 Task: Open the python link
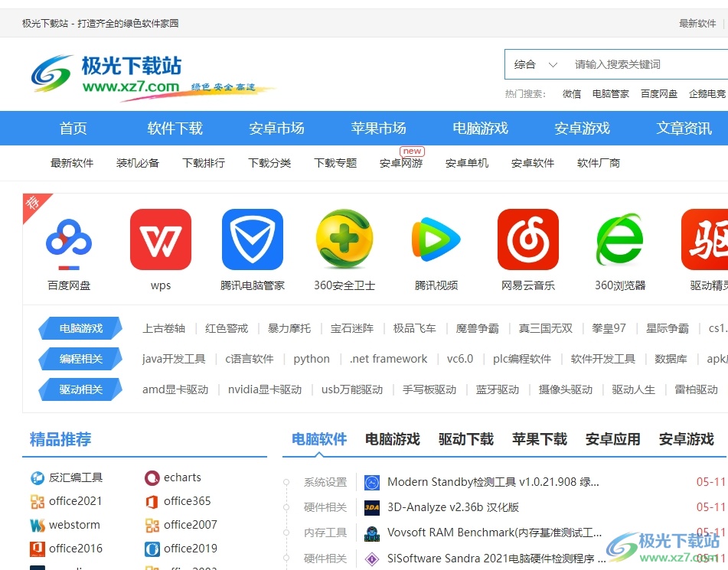point(312,359)
